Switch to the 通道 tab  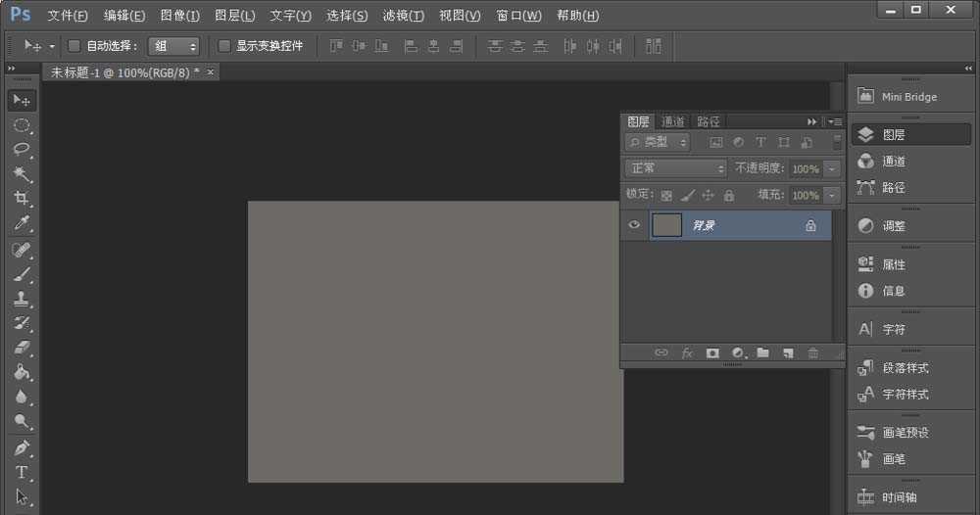pyautogui.click(x=673, y=121)
